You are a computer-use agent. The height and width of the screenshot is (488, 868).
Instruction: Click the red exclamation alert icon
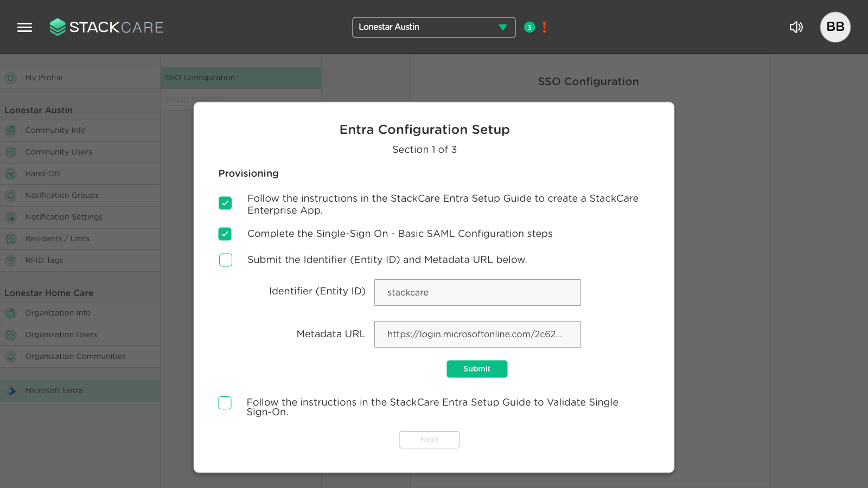click(x=544, y=27)
